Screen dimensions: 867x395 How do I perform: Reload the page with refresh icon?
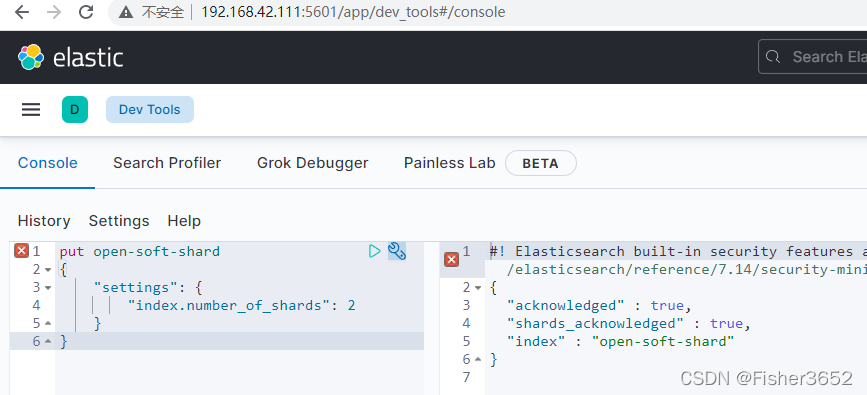point(86,12)
